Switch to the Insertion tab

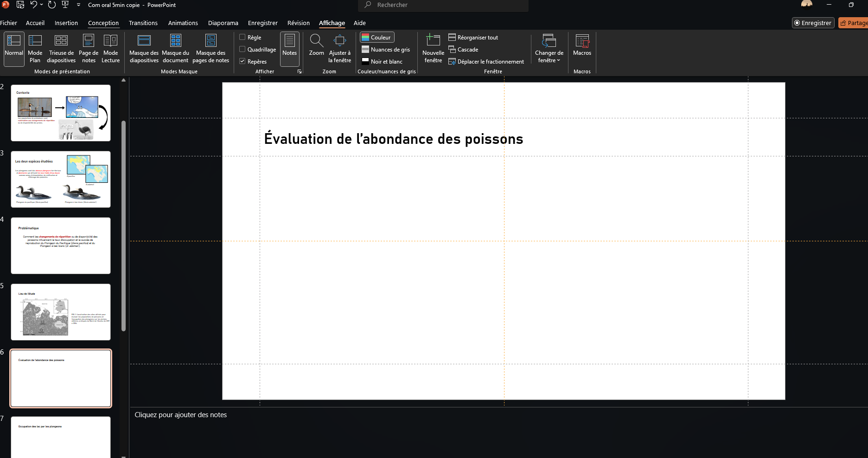[66, 23]
